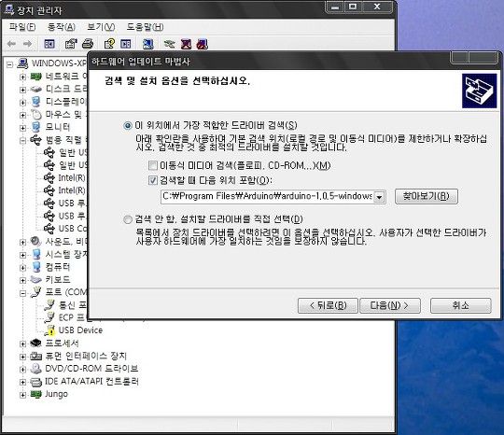504x435 pixels.
Task: Toggle the console tree pane icon
Action: 49,44
